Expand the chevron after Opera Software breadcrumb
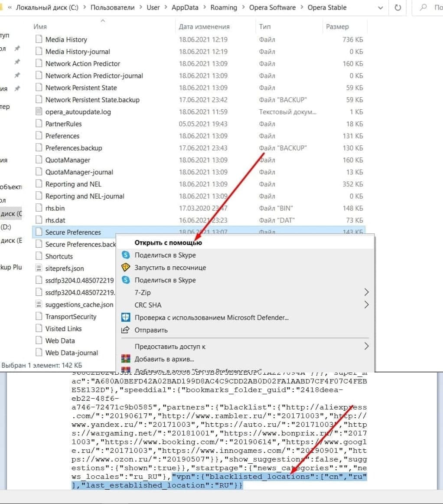 (x=302, y=7)
